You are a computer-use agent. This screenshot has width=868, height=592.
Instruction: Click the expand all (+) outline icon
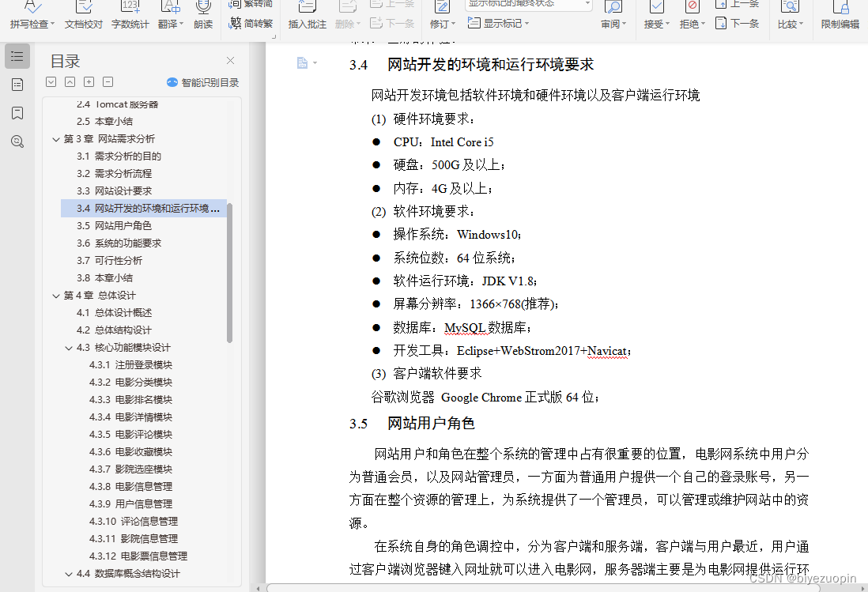[89, 82]
